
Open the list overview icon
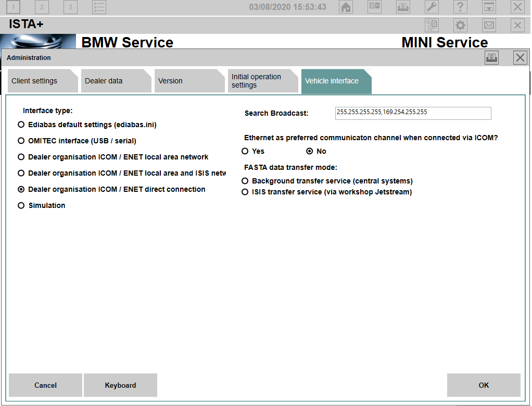pos(99,7)
